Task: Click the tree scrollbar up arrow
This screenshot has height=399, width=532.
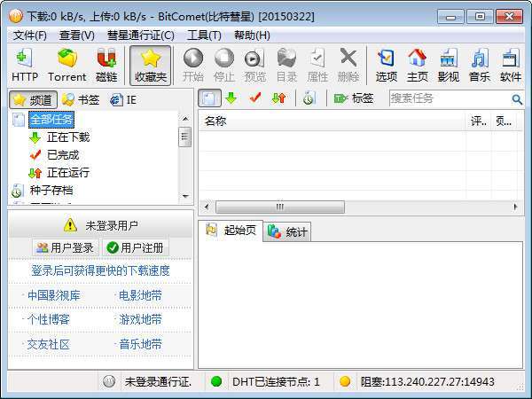Action: 185,119
